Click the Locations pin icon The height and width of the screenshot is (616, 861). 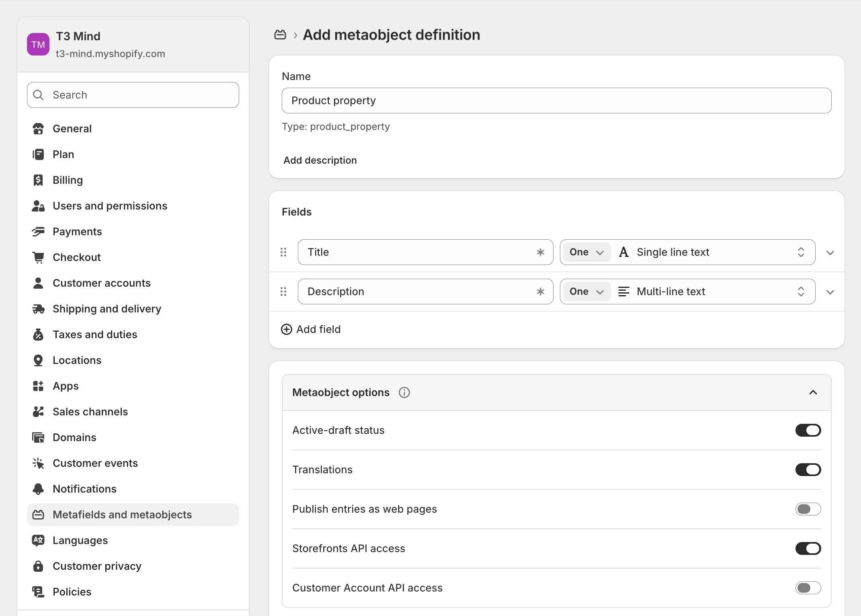[x=38, y=360]
